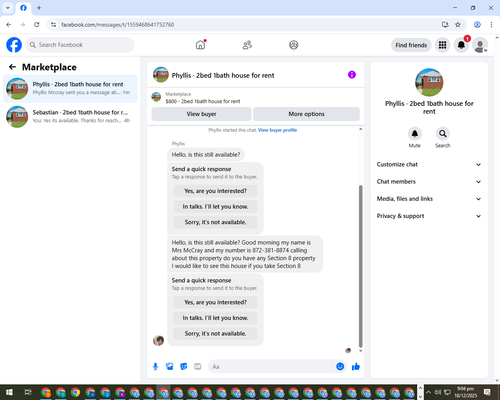Image resolution: width=500 pixels, height=400 pixels.
Task: Open the Windows notification center icon
Action: 487,392
